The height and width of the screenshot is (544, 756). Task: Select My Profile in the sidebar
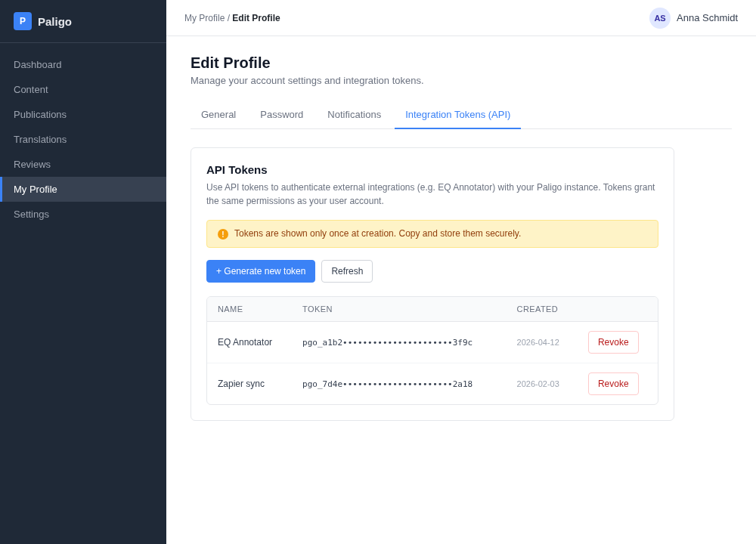[83, 190]
